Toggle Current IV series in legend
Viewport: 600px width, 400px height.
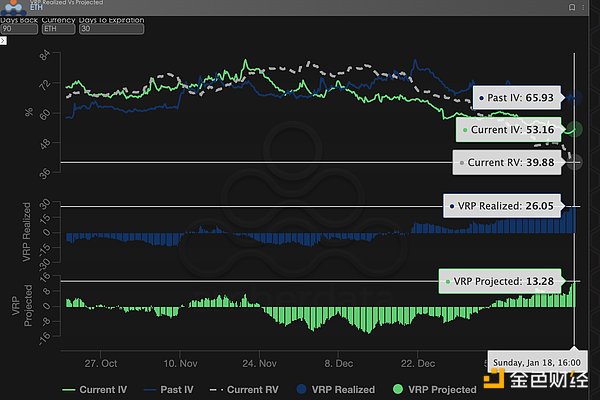96,389
